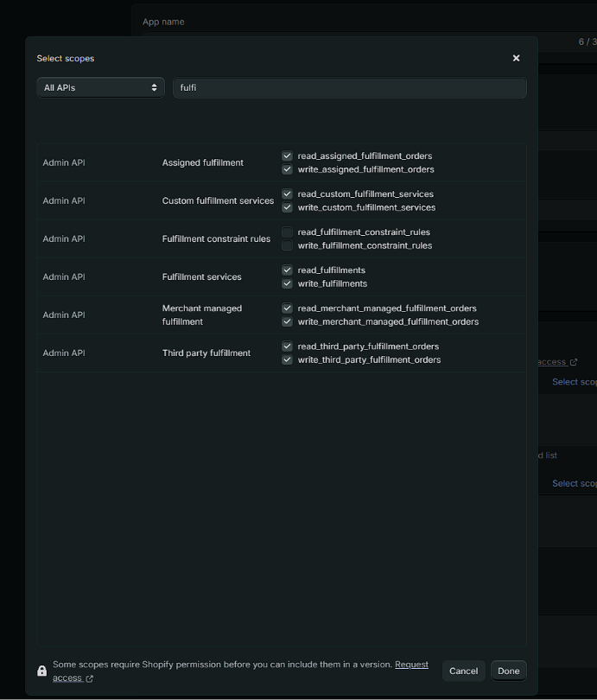Click the up-down arrows on the All APIs selector

click(155, 87)
